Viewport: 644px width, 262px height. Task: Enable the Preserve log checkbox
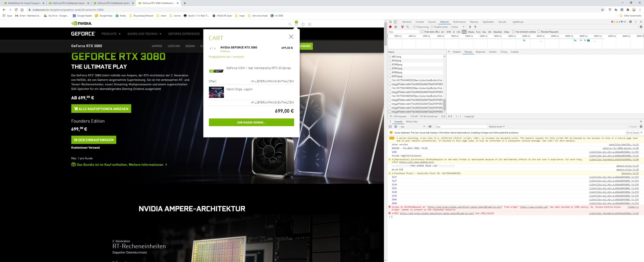414,27
